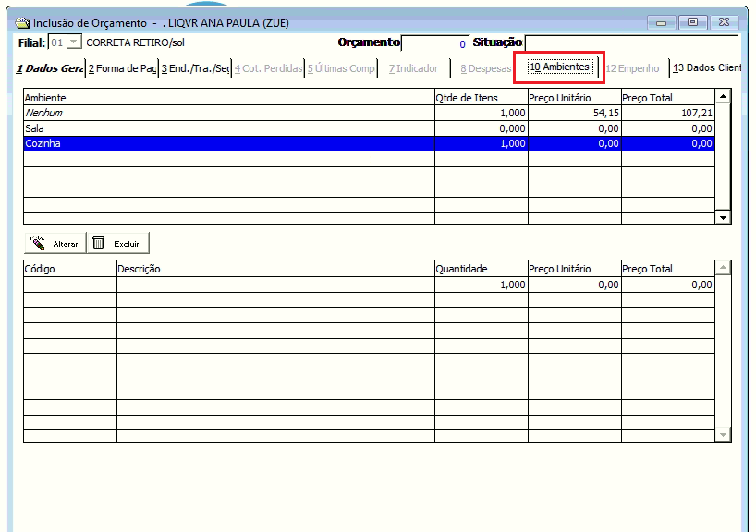
Task: Click the Qtde de Itens column header
Action: 482,97
